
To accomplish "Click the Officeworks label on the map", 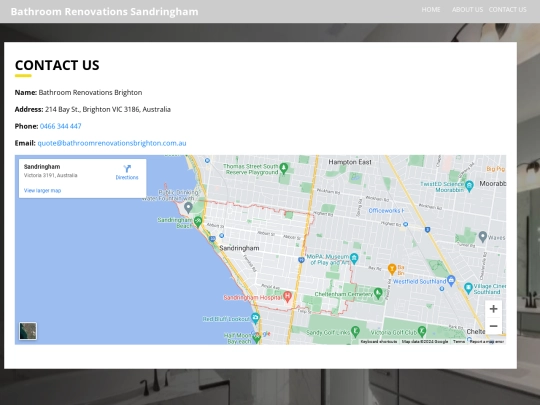I will [386, 210].
